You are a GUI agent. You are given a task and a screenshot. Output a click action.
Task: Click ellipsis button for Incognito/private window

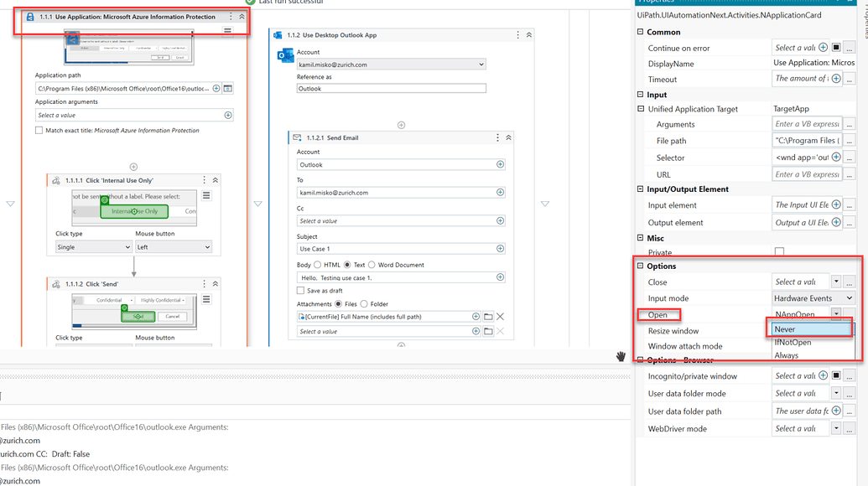(x=850, y=376)
